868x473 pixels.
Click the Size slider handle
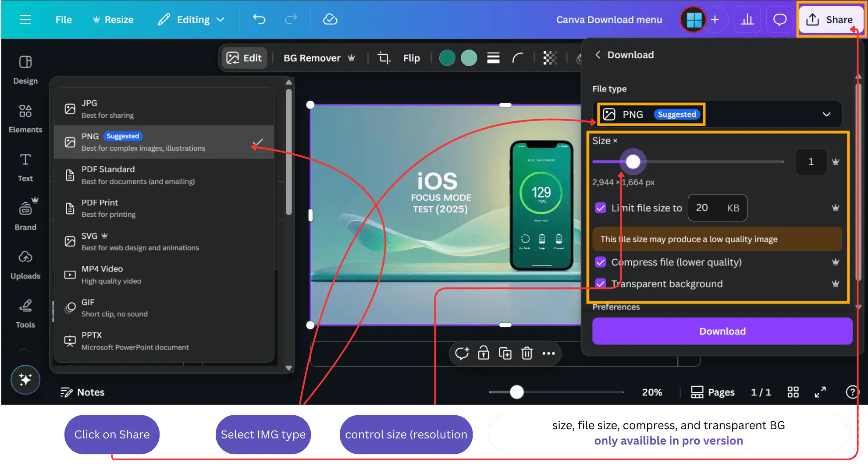tap(633, 162)
